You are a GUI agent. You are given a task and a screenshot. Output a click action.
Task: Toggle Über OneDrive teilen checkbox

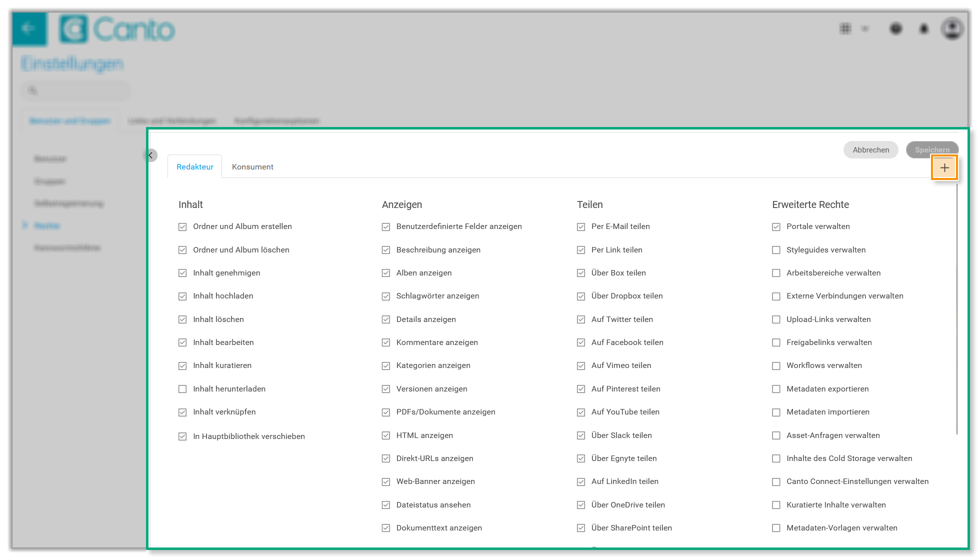point(581,505)
